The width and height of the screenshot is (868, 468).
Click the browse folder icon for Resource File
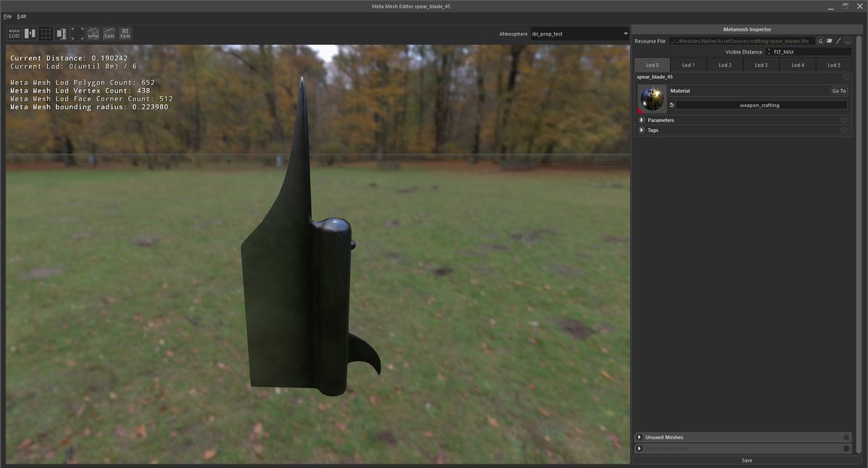point(829,41)
